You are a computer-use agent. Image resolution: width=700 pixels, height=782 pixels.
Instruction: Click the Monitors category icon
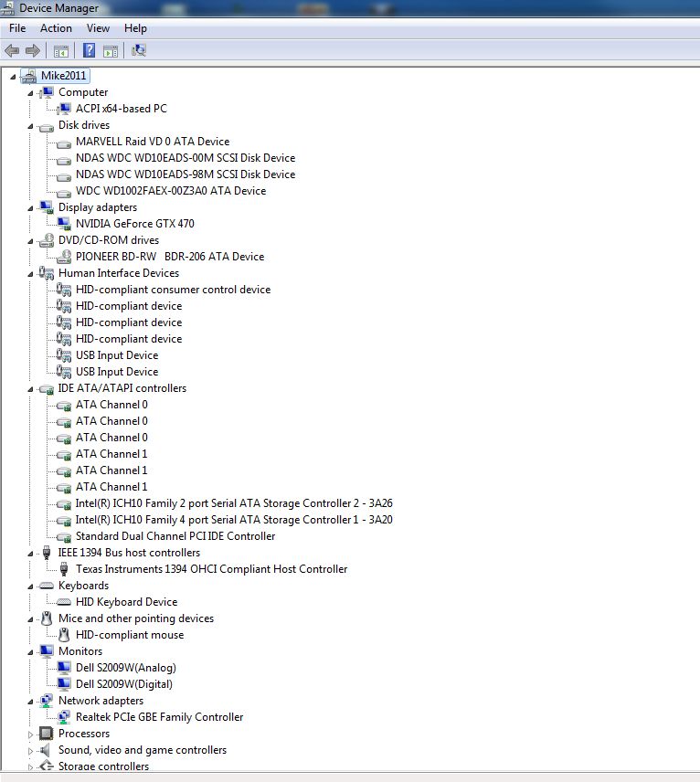(x=47, y=650)
